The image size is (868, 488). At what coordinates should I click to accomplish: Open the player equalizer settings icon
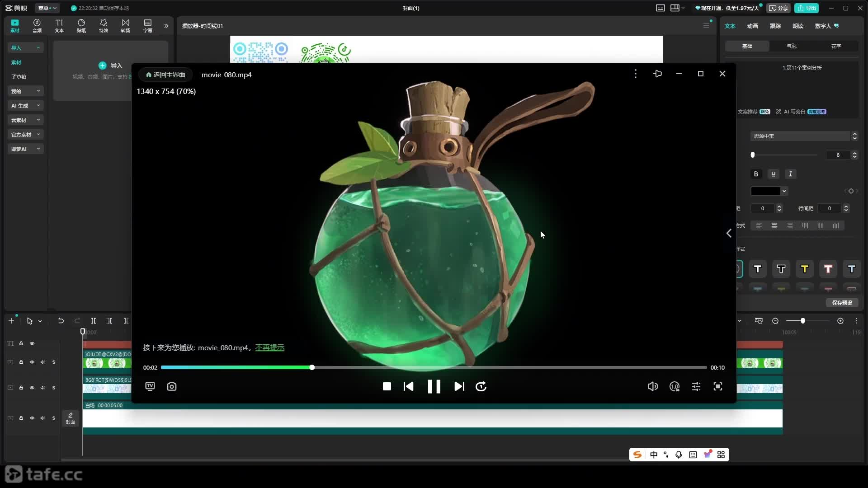pos(696,386)
